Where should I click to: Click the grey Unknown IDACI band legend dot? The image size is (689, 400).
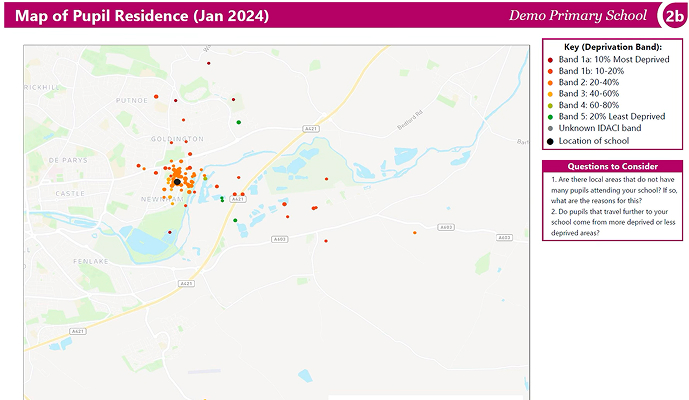click(550, 129)
